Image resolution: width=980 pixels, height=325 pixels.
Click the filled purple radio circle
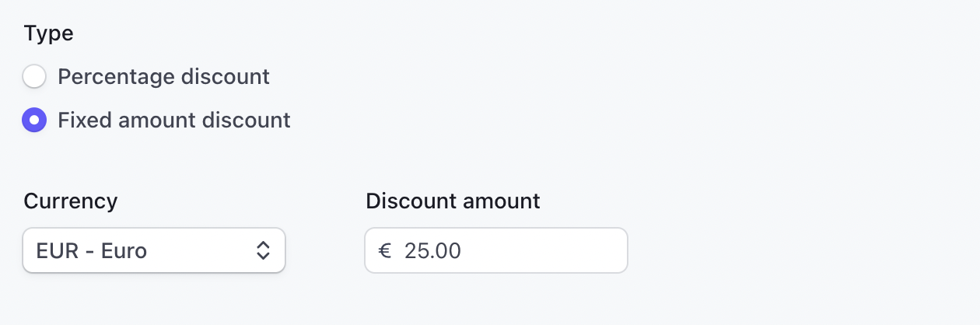[x=34, y=121]
